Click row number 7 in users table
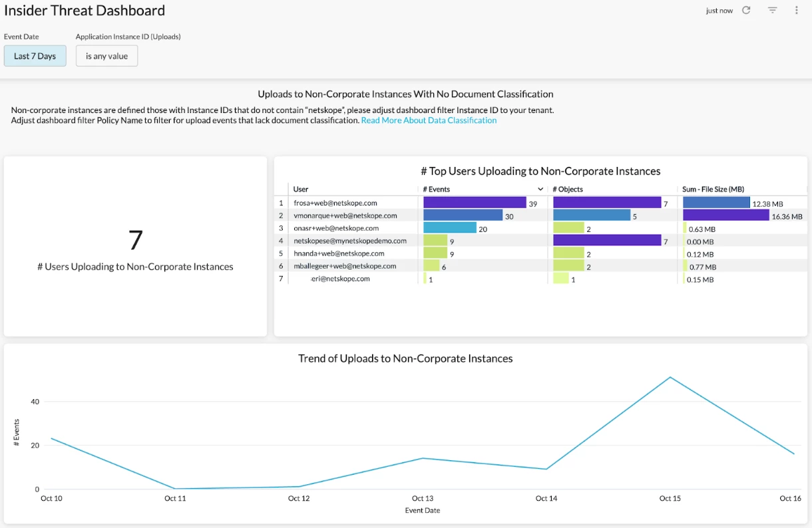The image size is (812, 528). click(x=281, y=279)
